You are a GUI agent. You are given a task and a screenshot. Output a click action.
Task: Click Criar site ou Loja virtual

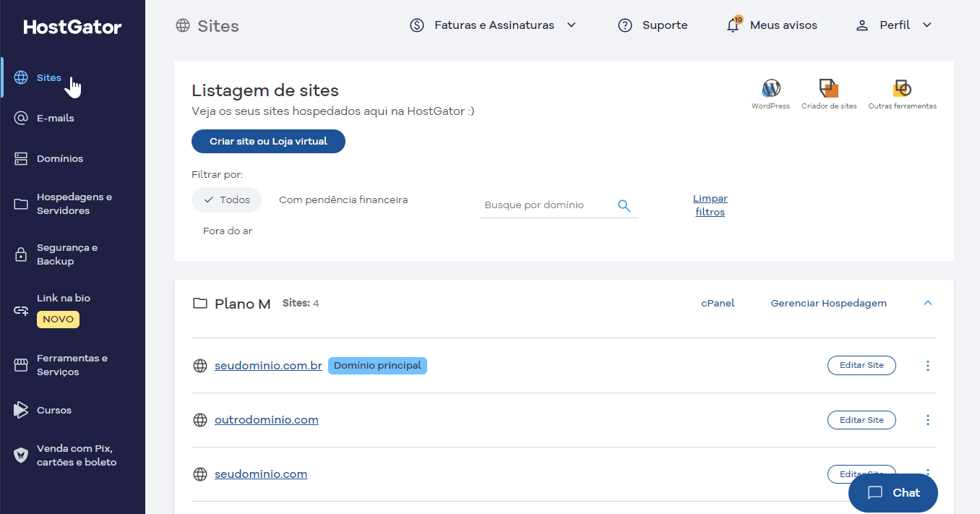point(268,142)
